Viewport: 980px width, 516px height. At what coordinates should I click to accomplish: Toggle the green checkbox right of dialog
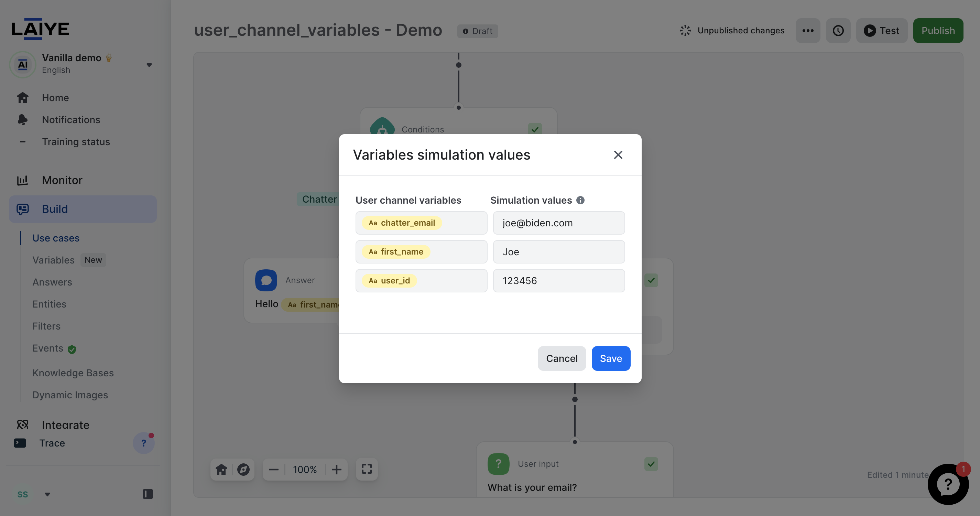[x=651, y=280]
